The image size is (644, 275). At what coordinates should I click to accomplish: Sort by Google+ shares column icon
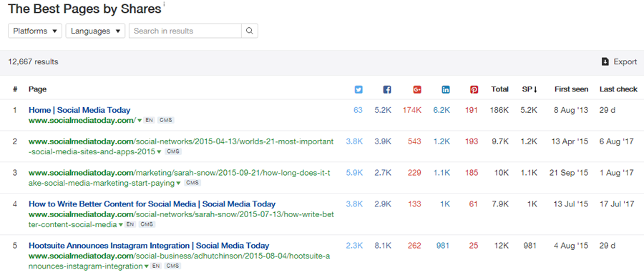point(417,89)
